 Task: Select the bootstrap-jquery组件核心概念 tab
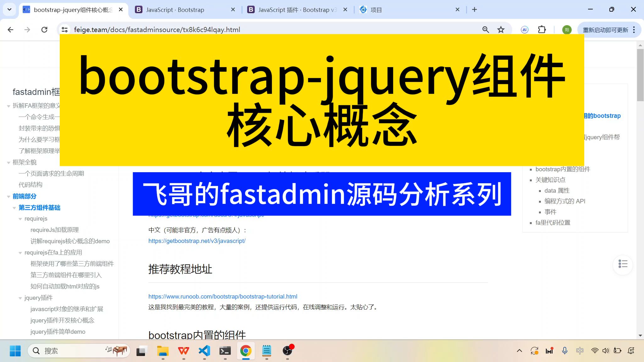pos(72,10)
